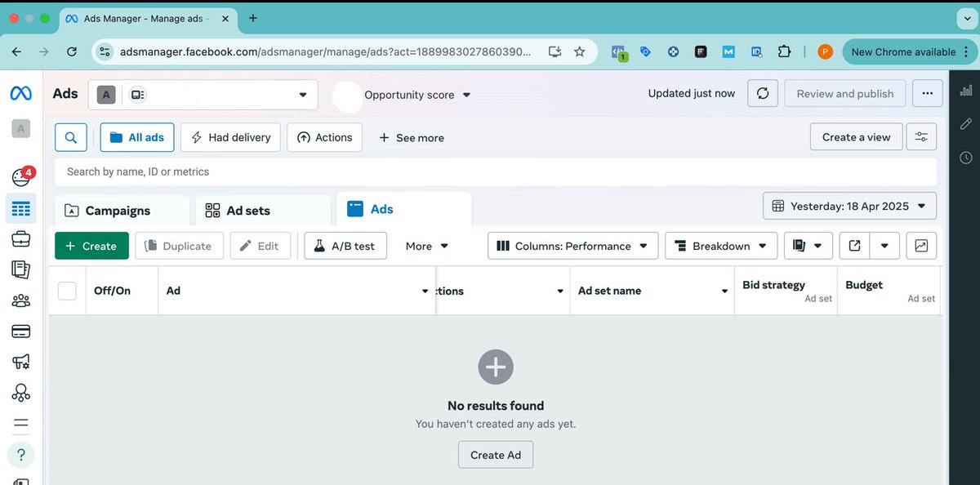Click the search by name field
The image size is (980, 485).
click(x=496, y=171)
